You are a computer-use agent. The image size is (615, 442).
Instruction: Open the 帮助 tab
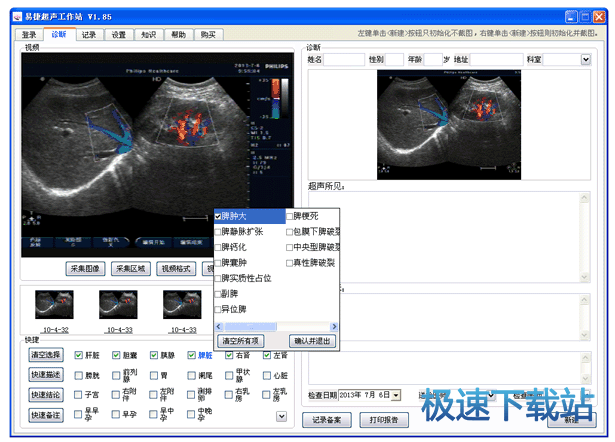pyautogui.click(x=178, y=35)
